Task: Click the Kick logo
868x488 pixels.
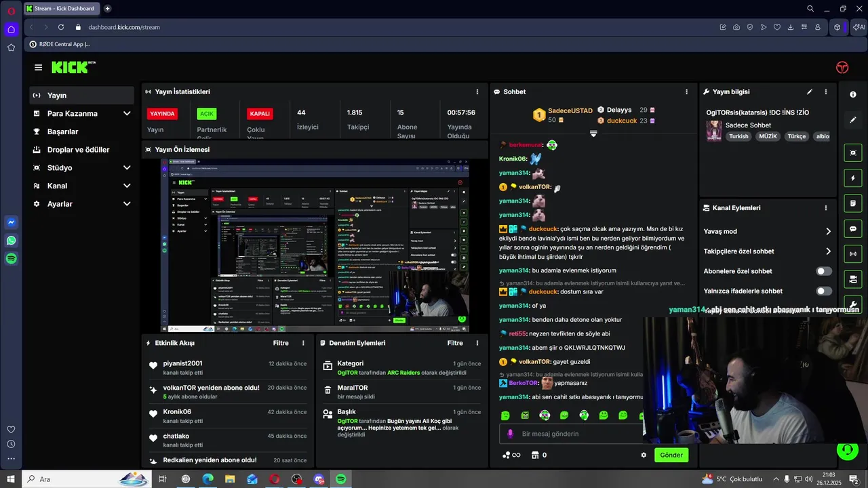Action: click(x=73, y=67)
